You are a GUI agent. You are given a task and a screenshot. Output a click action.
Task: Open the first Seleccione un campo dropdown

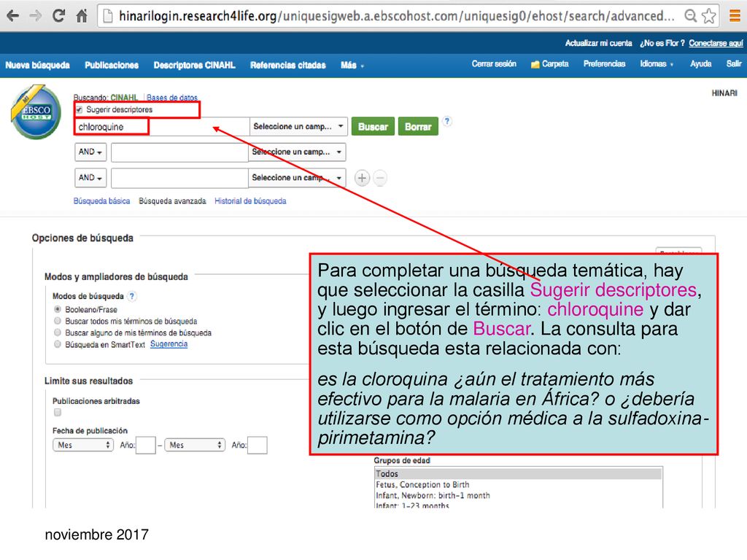coord(298,127)
